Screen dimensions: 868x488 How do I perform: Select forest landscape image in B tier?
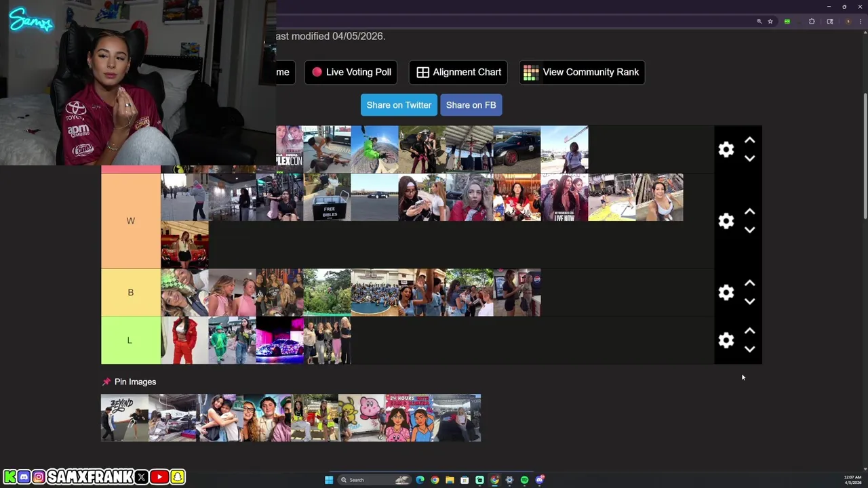(327, 293)
